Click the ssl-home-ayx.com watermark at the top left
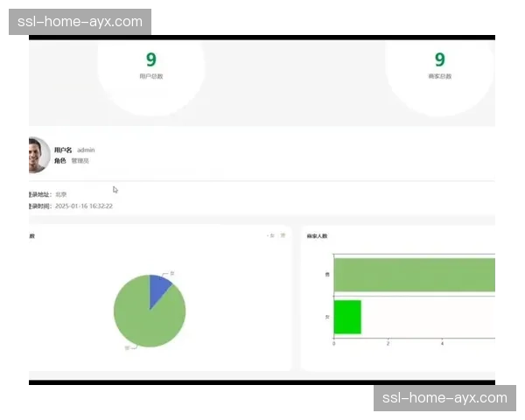The width and height of the screenshot is (525, 420). [80, 22]
